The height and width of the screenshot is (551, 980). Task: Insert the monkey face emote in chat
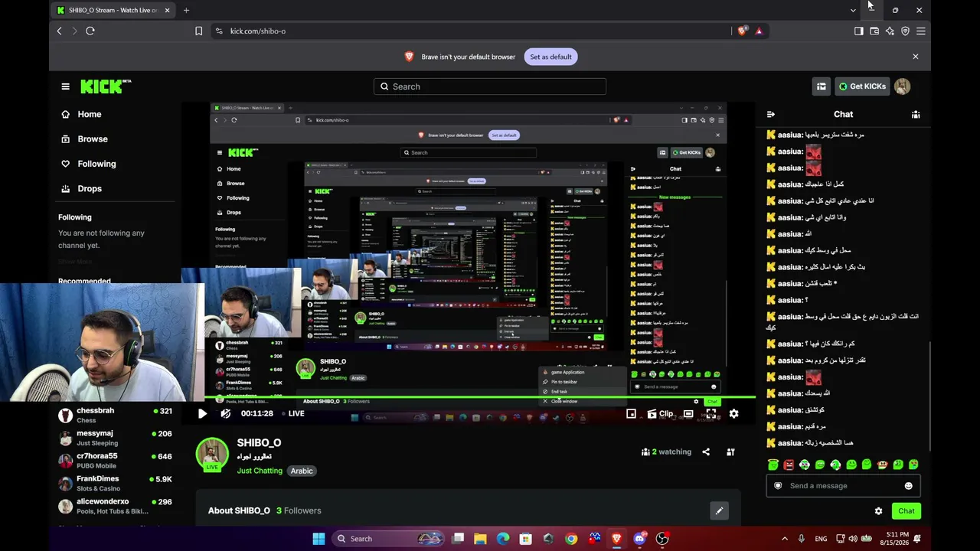pos(882,465)
